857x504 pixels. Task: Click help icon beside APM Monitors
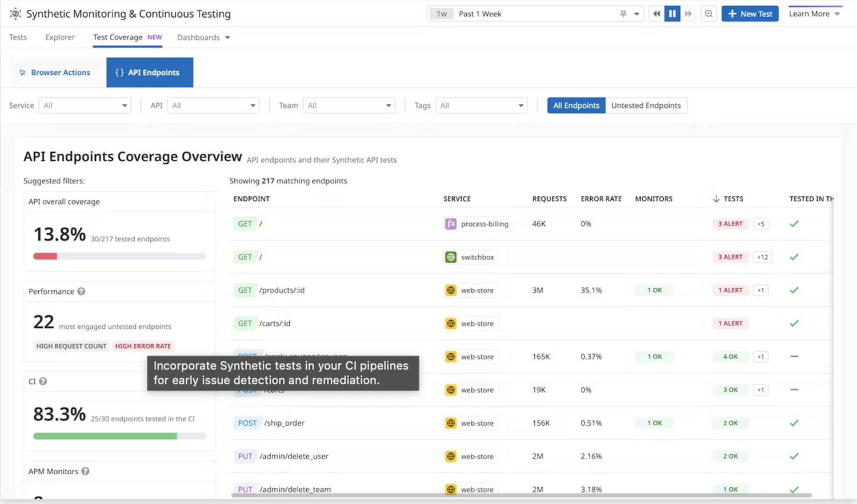pos(85,471)
